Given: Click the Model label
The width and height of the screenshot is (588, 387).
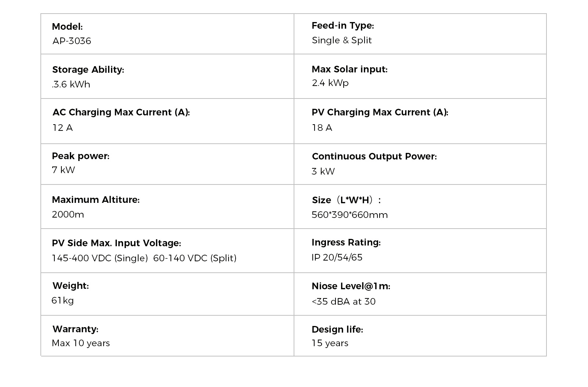Looking at the screenshot, I should (67, 27).
